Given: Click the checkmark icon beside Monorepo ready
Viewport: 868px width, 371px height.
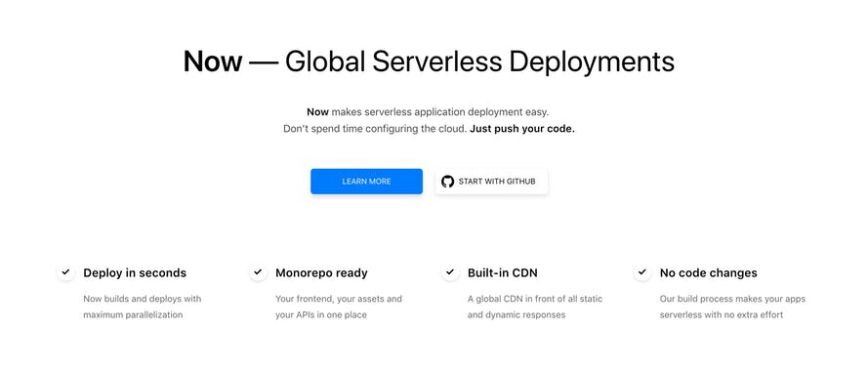Looking at the screenshot, I should (x=258, y=272).
